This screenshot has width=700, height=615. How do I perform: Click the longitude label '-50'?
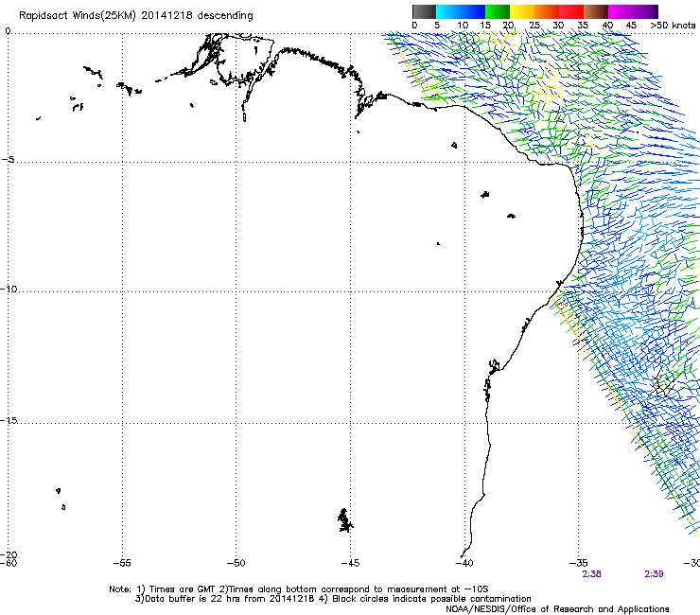tap(236, 563)
